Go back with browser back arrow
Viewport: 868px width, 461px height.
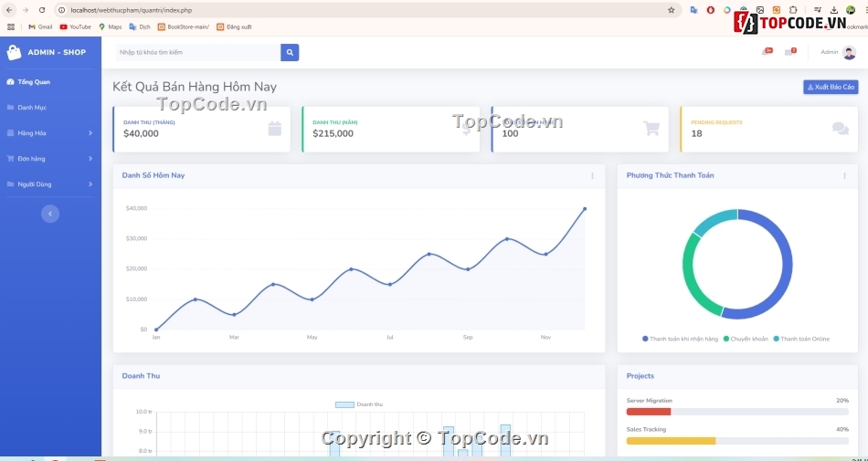pos(9,10)
